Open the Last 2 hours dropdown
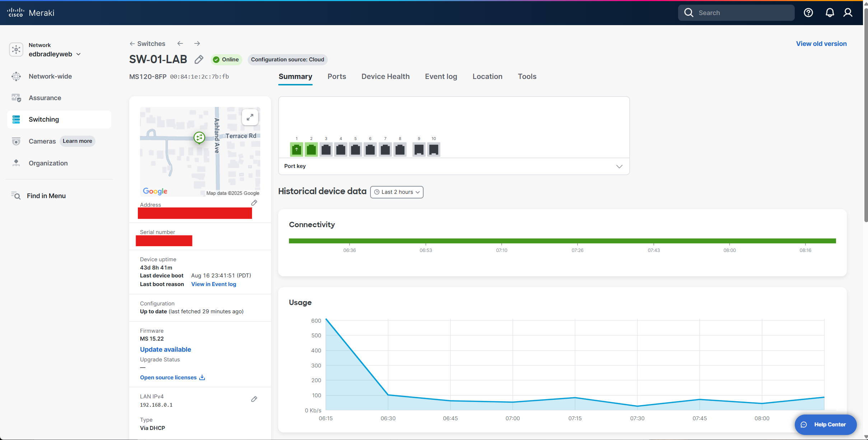Viewport: 868px width, 440px height. [x=397, y=192]
